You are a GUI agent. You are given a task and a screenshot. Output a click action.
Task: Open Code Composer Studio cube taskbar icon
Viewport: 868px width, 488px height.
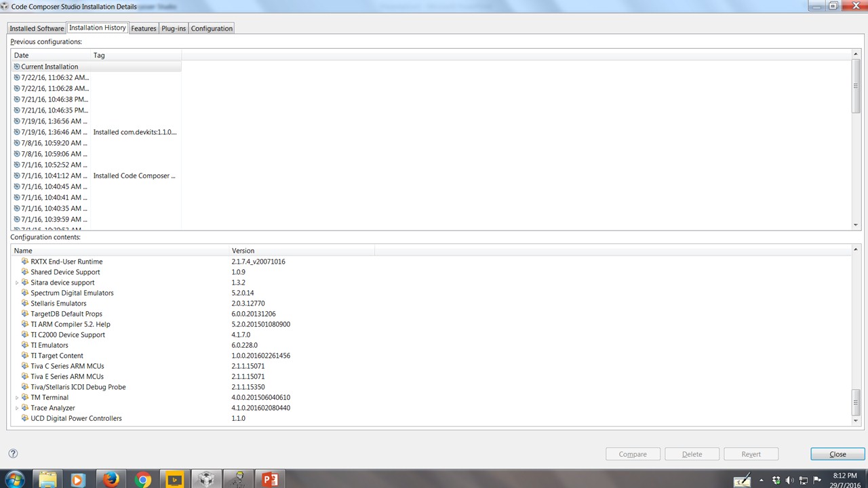click(x=206, y=479)
